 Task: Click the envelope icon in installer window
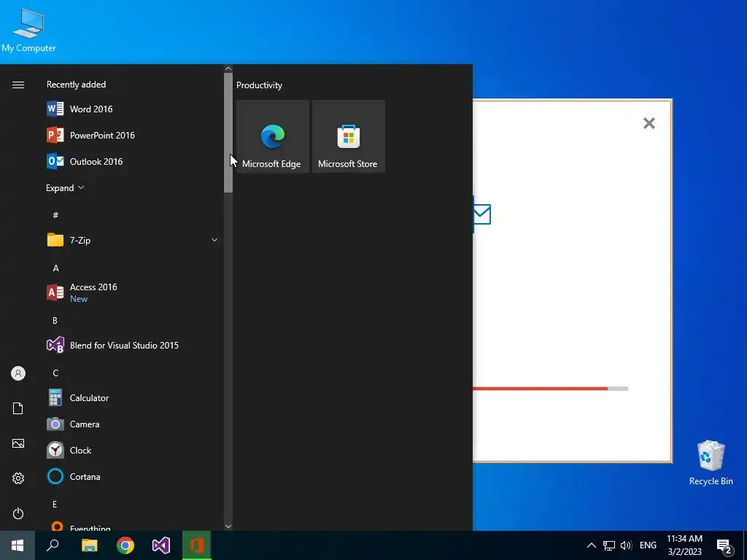click(481, 214)
